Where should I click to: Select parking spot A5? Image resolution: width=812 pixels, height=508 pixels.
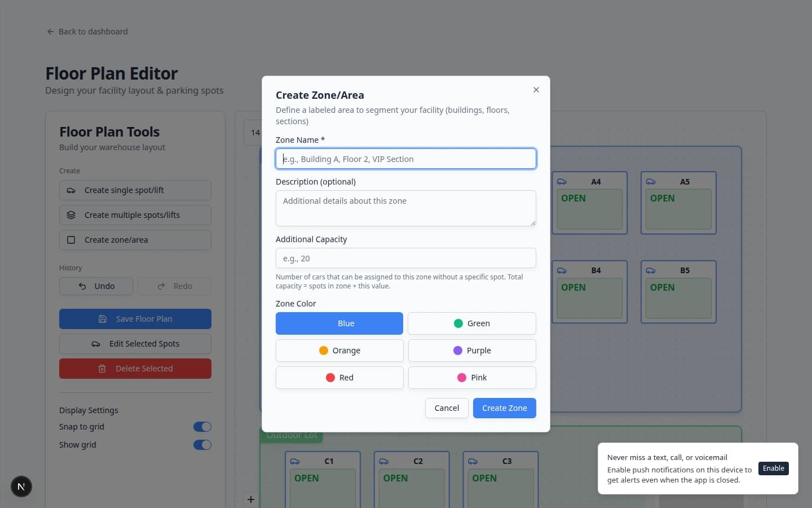click(x=679, y=203)
